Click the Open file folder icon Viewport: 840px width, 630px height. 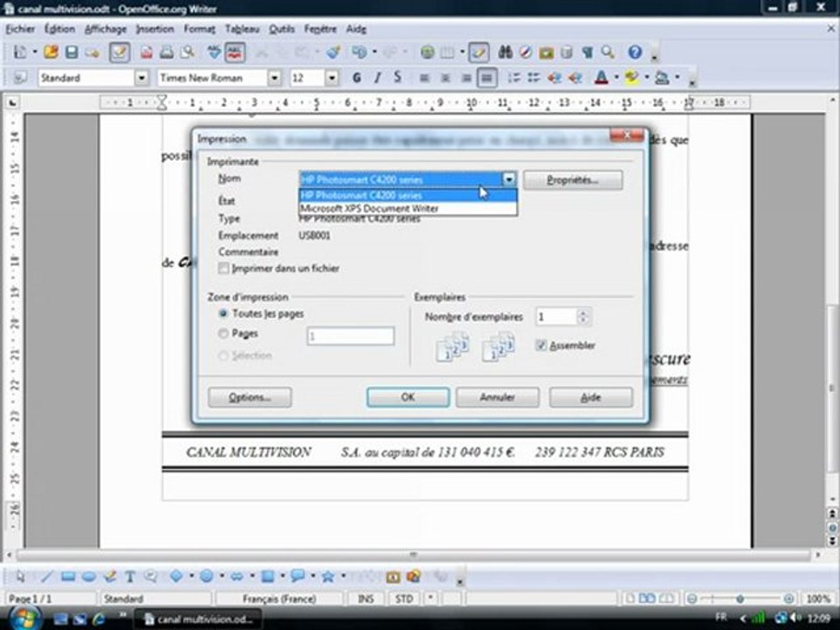coord(52,52)
